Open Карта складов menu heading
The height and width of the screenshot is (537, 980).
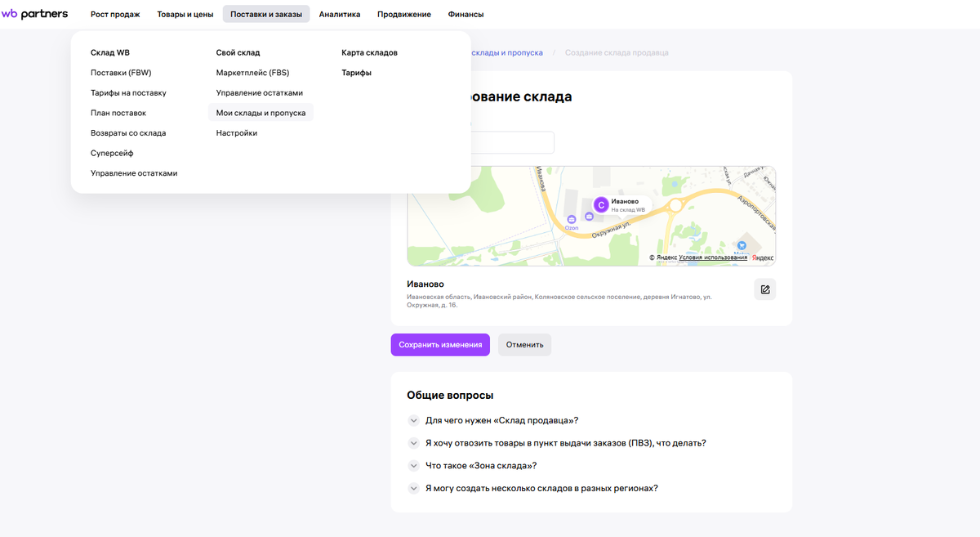point(369,52)
